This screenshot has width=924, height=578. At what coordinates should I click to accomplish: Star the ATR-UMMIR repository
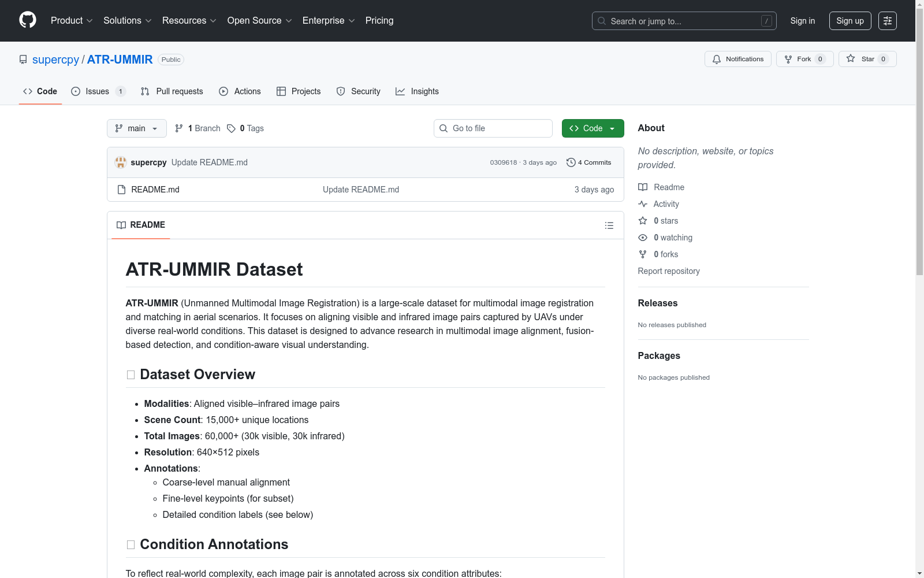(x=867, y=59)
